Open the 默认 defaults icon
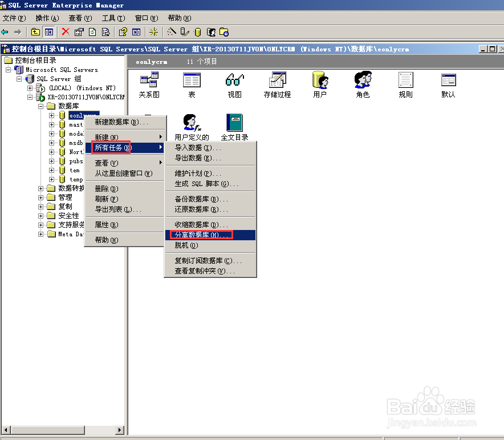 pyautogui.click(x=448, y=85)
